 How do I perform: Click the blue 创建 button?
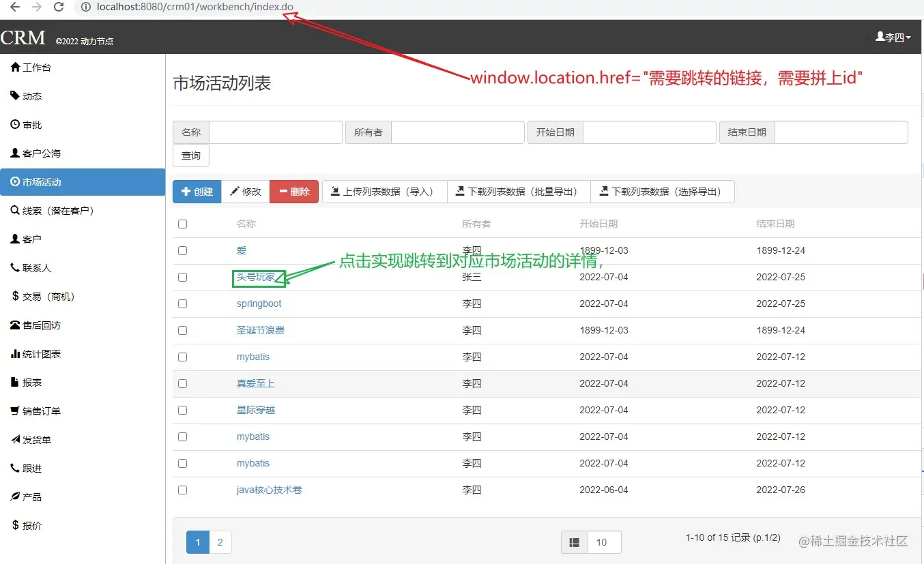coord(197,192)
